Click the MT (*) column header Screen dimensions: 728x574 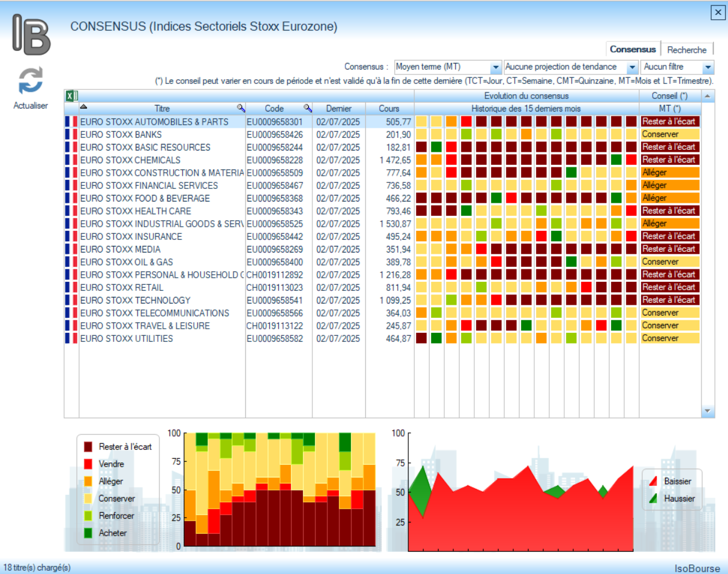click(669, 109)
